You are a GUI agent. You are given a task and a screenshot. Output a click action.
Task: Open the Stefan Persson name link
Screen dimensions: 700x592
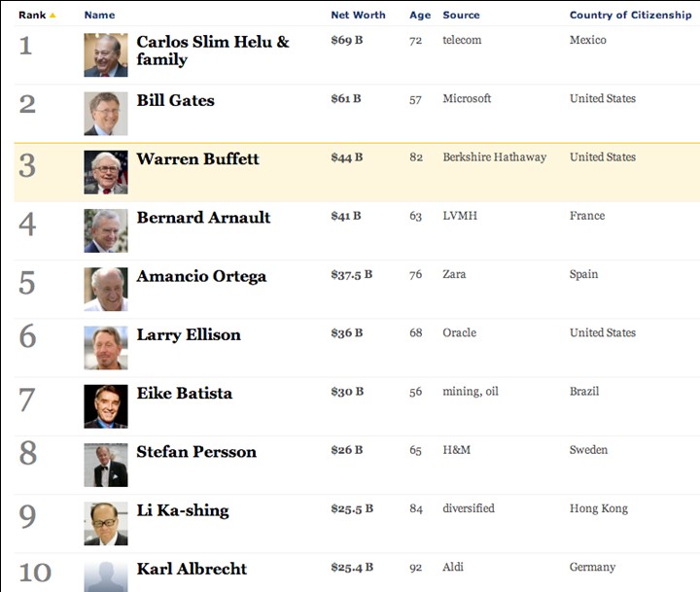(x=196, y=452)
